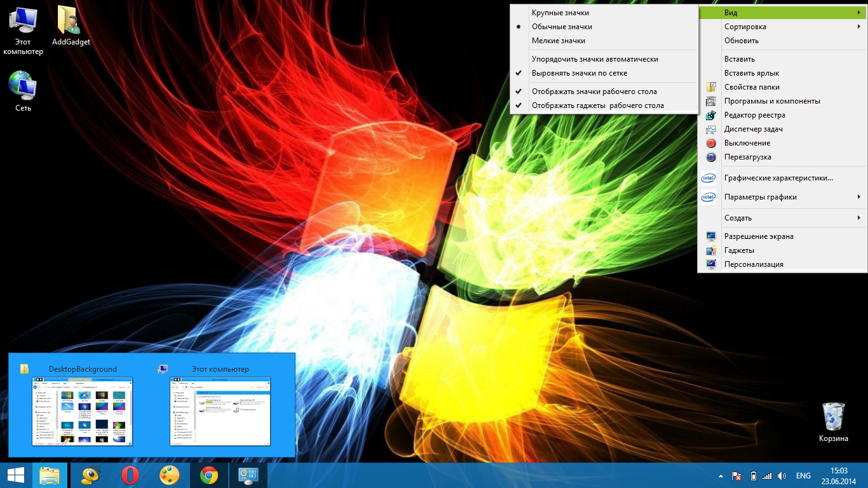The height and width of the screenshot is (488, 868).
Task: Select the Корзина recycle bin icon
Action: coord(833,422)
